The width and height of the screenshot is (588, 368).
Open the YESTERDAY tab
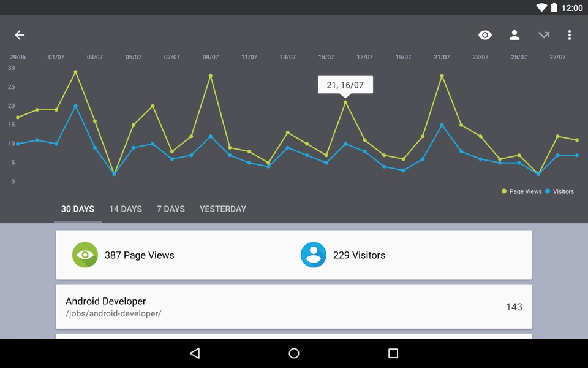223,209
